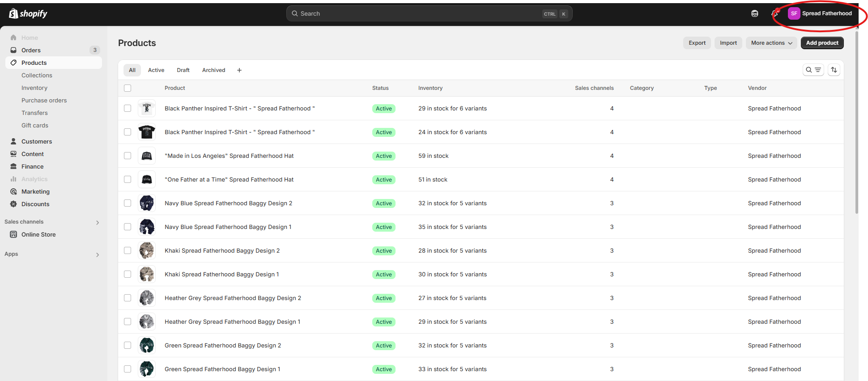The image size is (868, 381).
Task: Open Khaki Spread Fatherhood Baggy Design 2 product
Action: (x=222, y=250)
